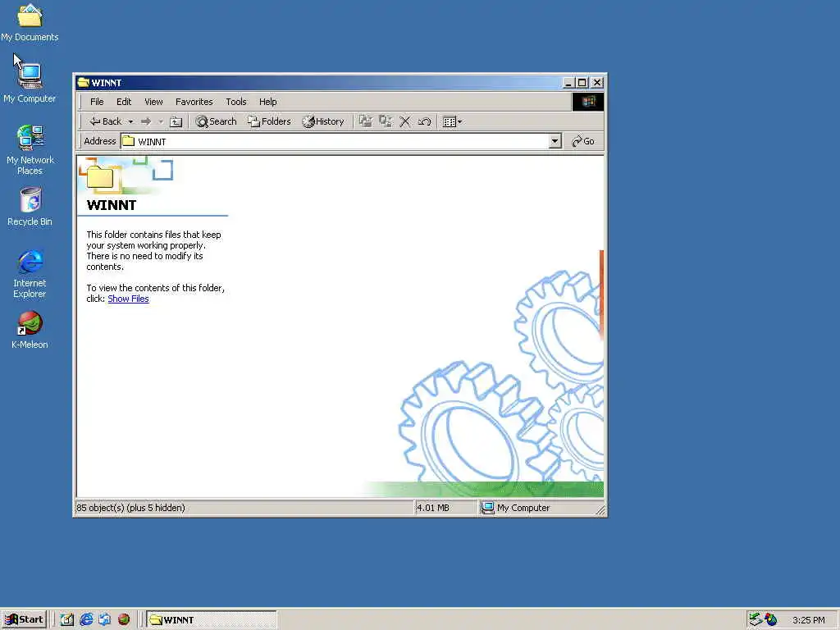Open the Start menu
Screen dimensions: 840x630
[x=24, y=620]
